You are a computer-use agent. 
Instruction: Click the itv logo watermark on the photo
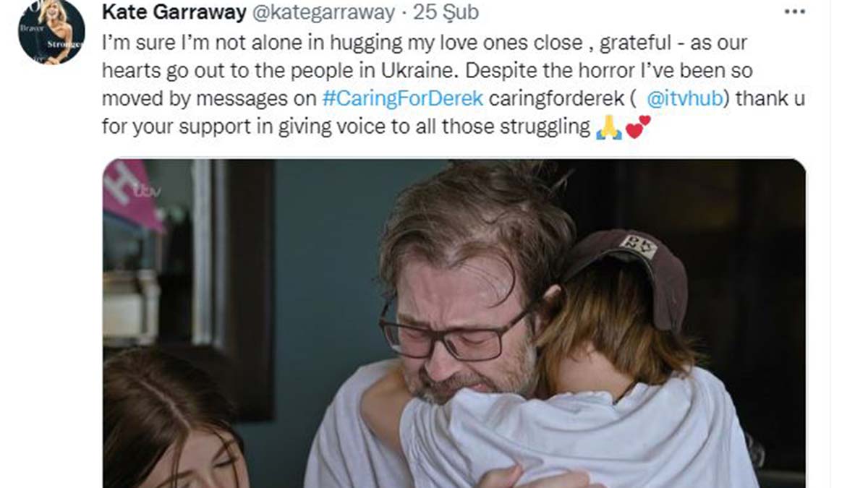click(x=147, y=191)
